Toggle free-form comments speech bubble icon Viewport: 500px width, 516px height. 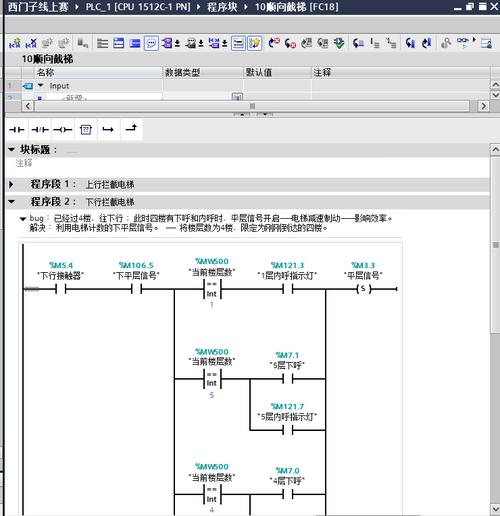151,43
